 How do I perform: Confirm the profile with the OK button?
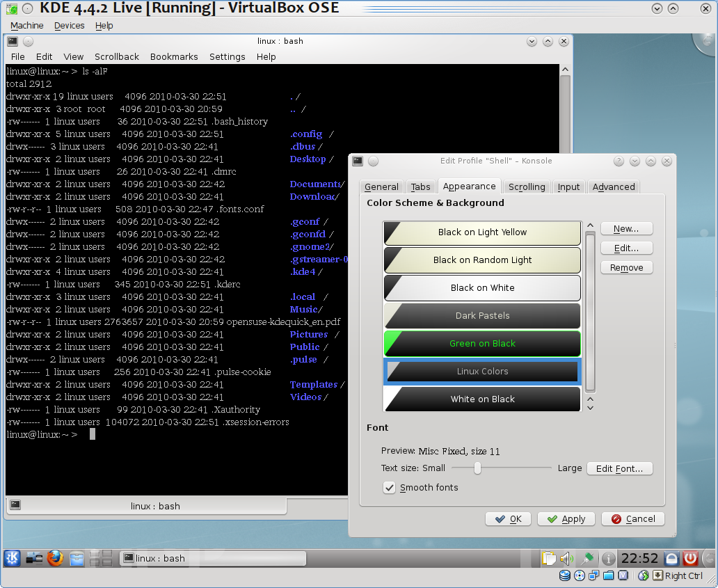point(509,519)
